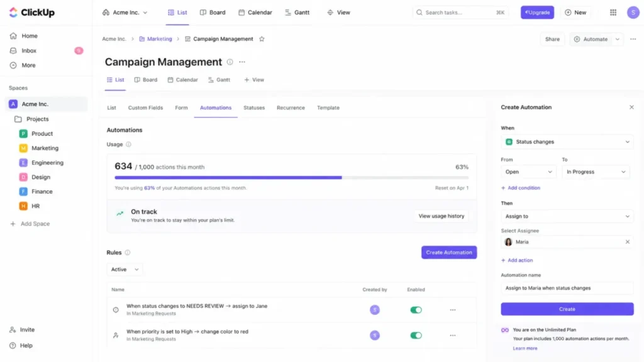Click the Search tasks field
Image resolution: width=644 pixels, height=362 pixels.
460,13
